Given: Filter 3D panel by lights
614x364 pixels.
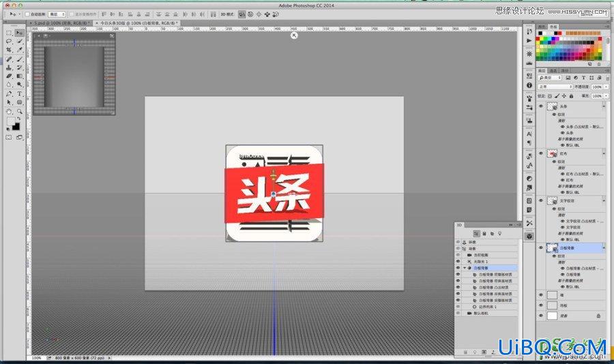Looking at the screenshot, I should 499,234.
